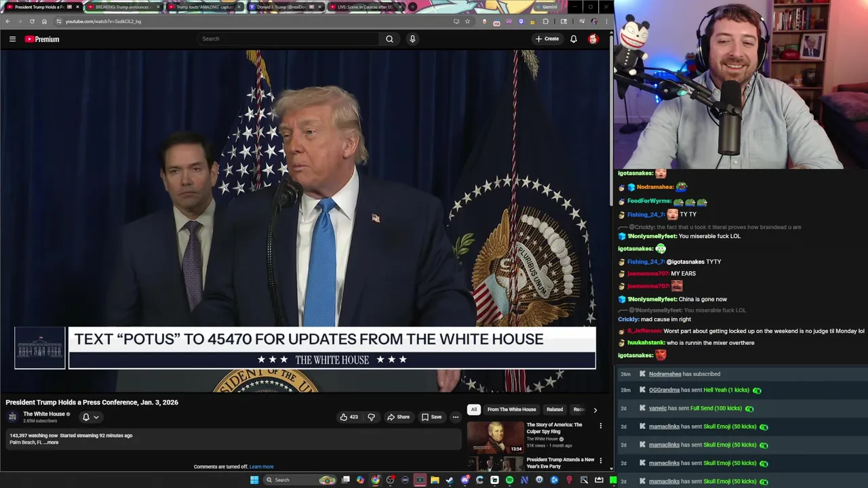This screenshot has height=488, width=868.
Task: Open Discord from the taskbar
Action: (x=465, y=480)
